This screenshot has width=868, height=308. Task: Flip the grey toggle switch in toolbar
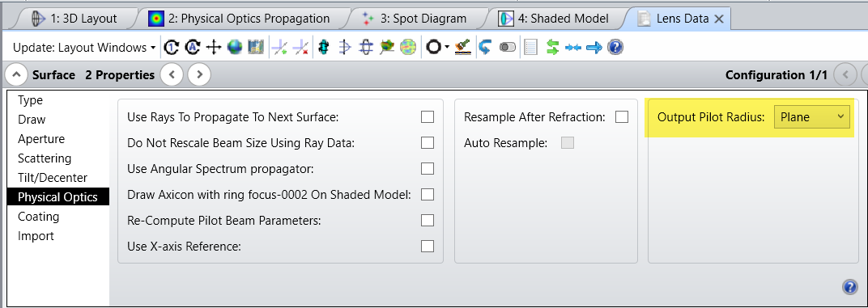click(x=508, y=48)
